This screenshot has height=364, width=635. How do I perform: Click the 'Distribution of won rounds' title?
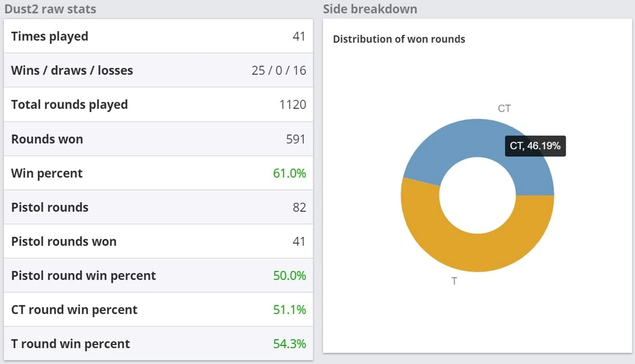(399, 39)
